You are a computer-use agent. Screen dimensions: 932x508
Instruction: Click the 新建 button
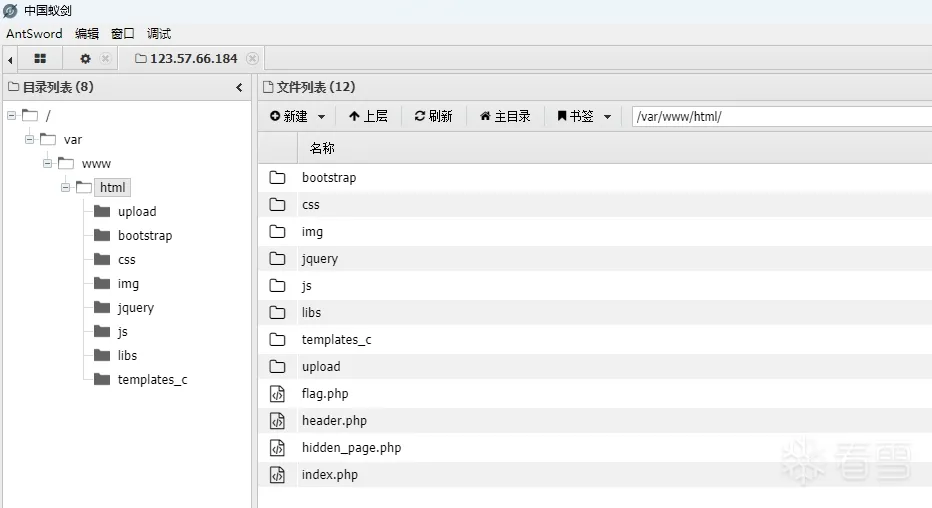point(289,116)
